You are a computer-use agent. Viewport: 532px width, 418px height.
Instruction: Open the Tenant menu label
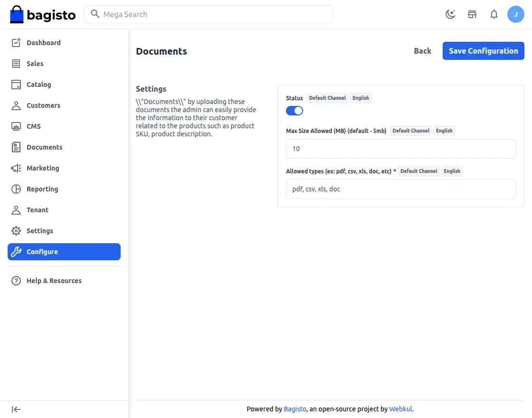38,210
